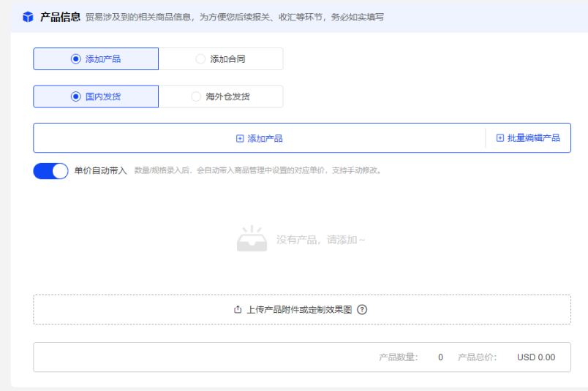Click the blue cube icon beside 产品信息
Image resolution: width=588 pixels, height=391 pixels.
[x=28, y=17]
